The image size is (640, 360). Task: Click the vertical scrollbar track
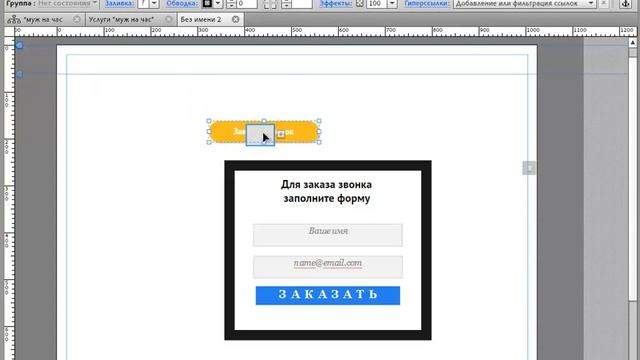pyautogui.click(x=633, y=204)
